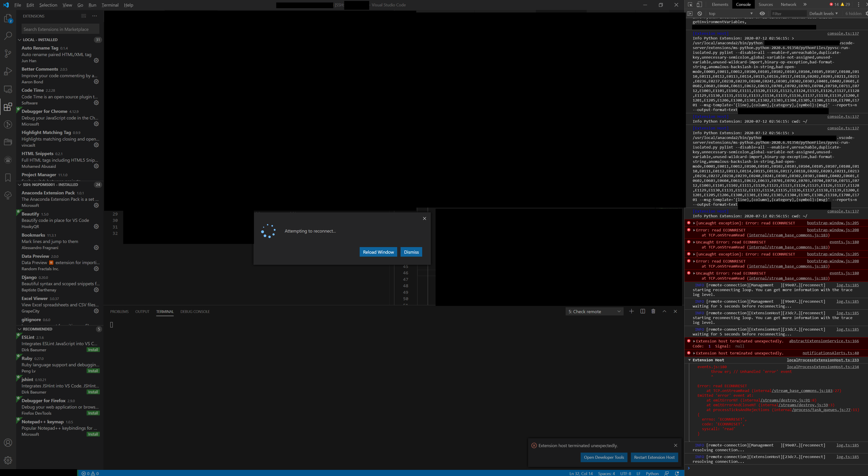Kill the active terminal with the trash icon
Image resolution: width=868 pixels, height=476 pixels.
tap(653, 311)
